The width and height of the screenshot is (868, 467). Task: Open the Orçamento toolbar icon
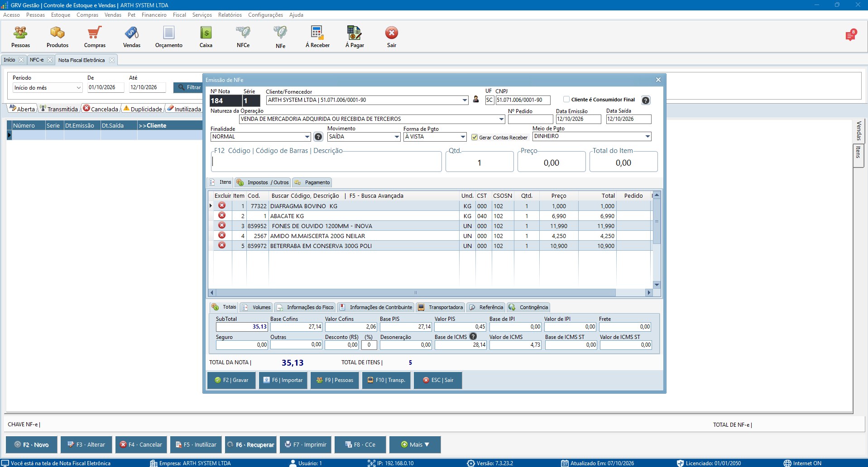[169, 37]
